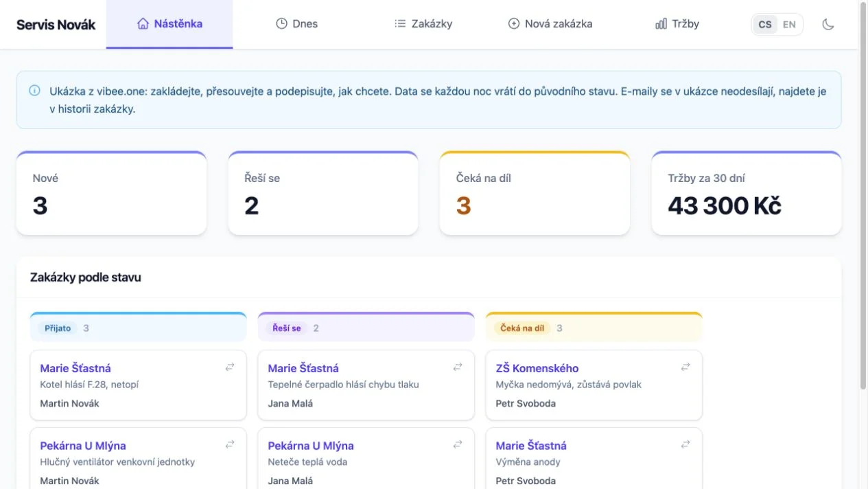Open Marie Šťastná order in Čeká na díl column
The image size is (868, 489).
[x=531, y=446]
